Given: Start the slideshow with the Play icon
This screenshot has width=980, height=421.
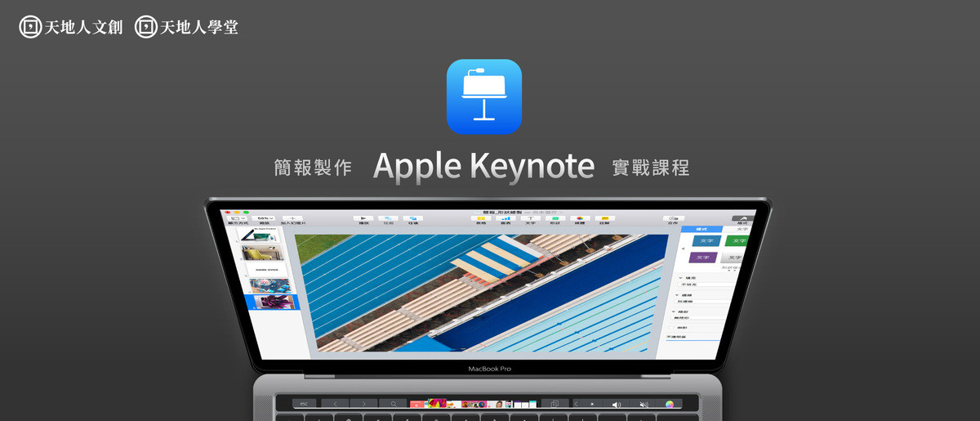Looking at the screenshot, I should point(363,218).
